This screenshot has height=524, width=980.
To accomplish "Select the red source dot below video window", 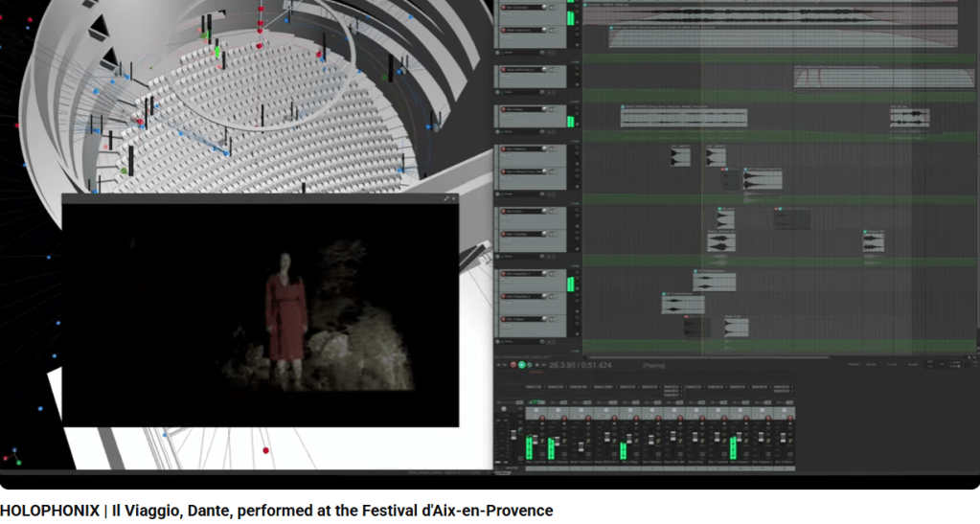I will click(x=265, y=450).
